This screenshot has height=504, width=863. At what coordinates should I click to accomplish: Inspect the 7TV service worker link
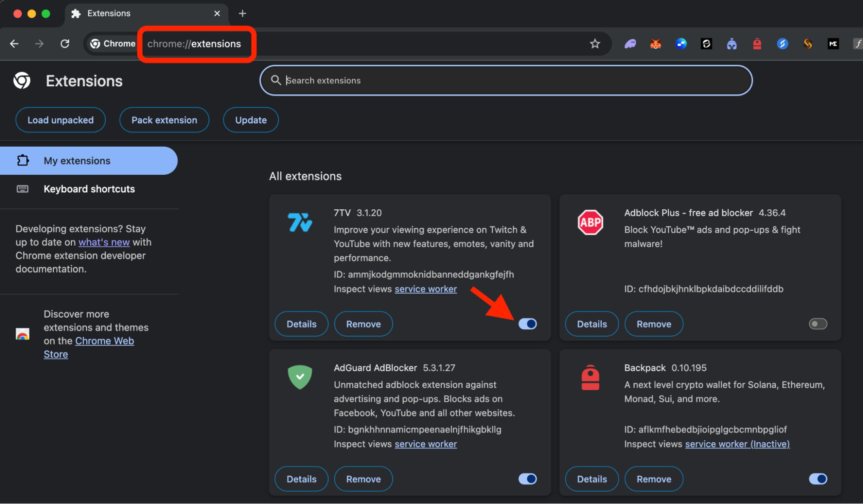coord(426,289)
